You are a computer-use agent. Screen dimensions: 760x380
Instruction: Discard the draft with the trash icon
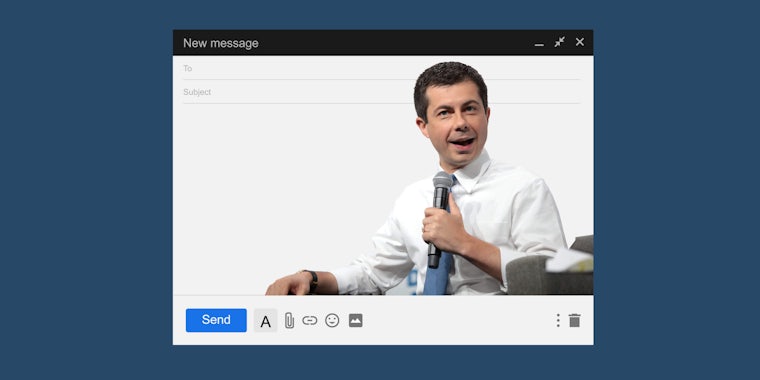click(575, 320)
